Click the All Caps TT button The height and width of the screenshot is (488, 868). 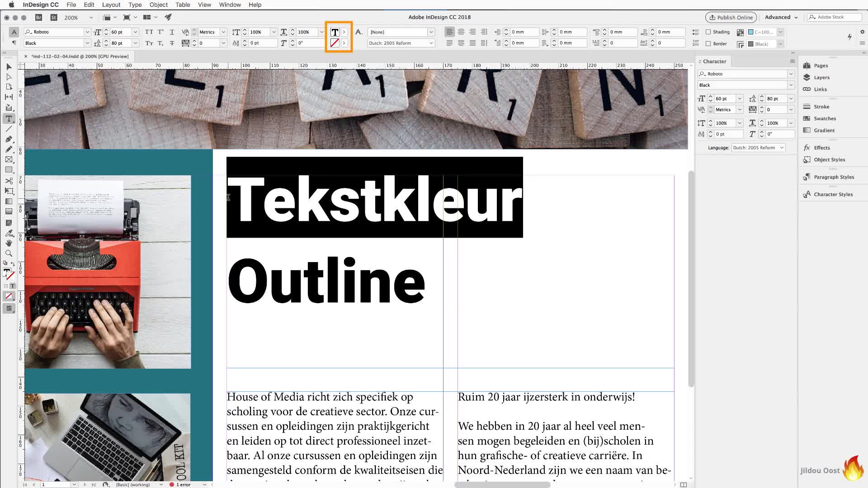[149, 32]
